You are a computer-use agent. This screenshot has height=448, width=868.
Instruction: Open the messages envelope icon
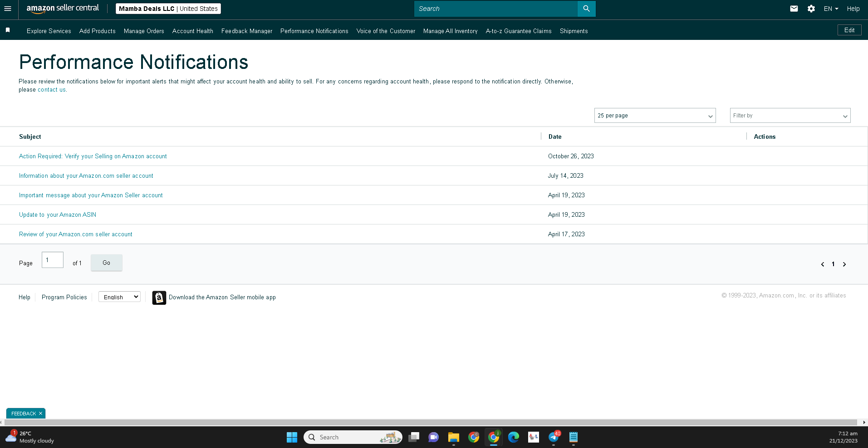click(794, 9)
